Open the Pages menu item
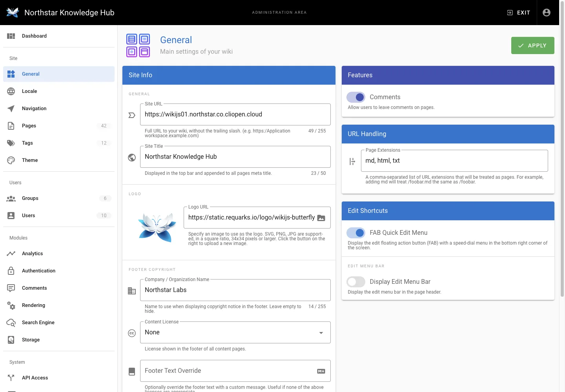 point(59,126)
